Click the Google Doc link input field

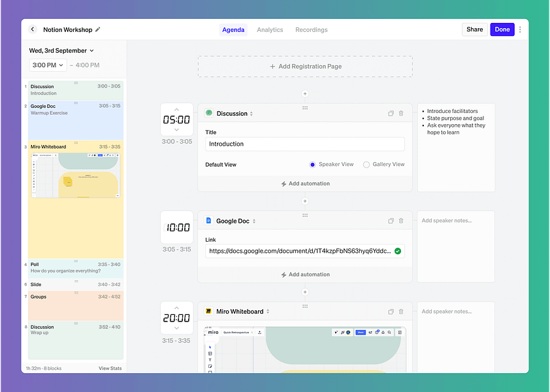coord(305,251)
